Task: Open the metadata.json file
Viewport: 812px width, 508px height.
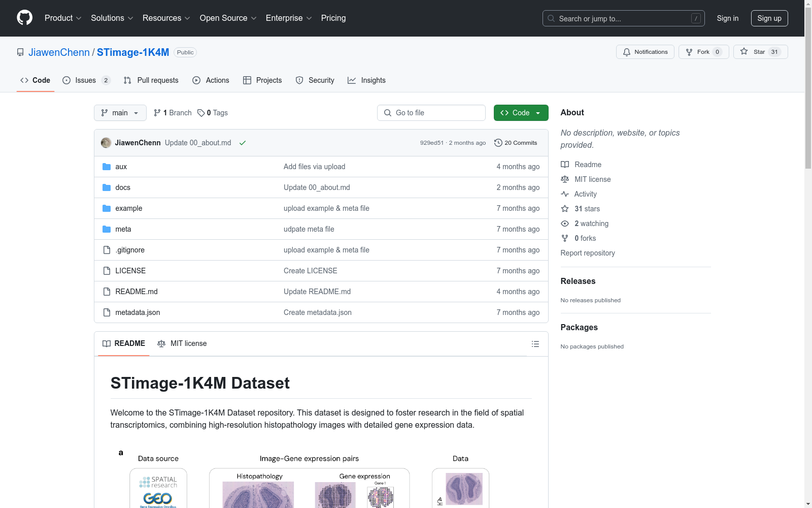Action: click(138, 312)
